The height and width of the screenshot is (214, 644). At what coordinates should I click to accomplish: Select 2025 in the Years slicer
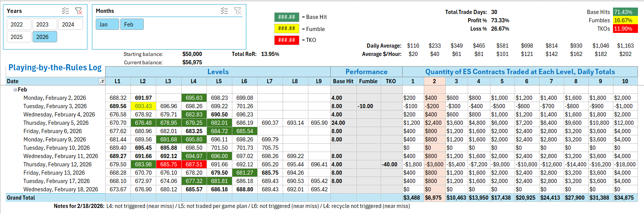[x=17, y=37]
